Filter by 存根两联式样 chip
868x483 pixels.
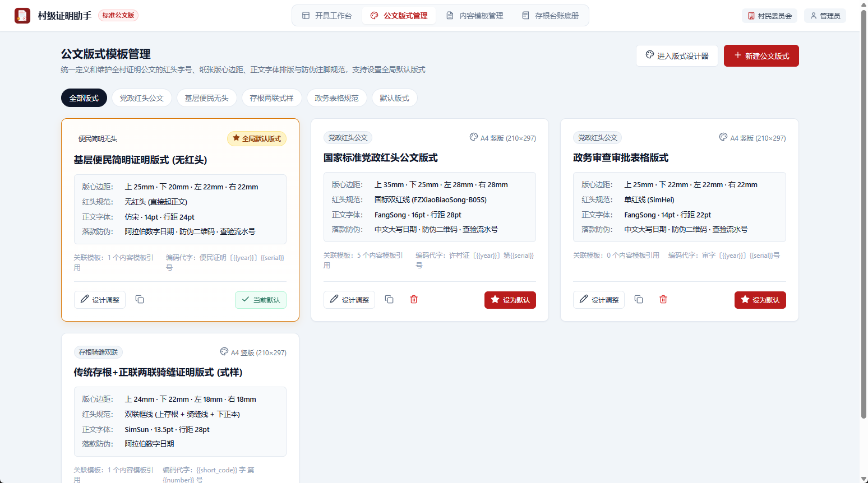(x=272, y=98)
